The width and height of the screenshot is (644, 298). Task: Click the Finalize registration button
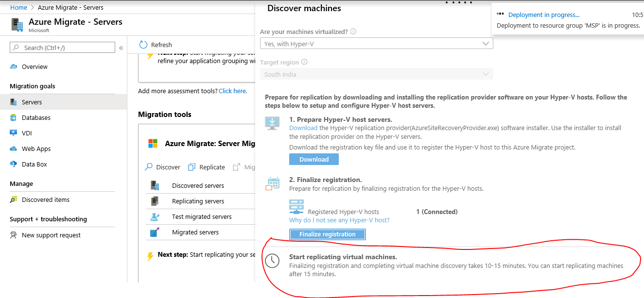(x=328, y=234)
